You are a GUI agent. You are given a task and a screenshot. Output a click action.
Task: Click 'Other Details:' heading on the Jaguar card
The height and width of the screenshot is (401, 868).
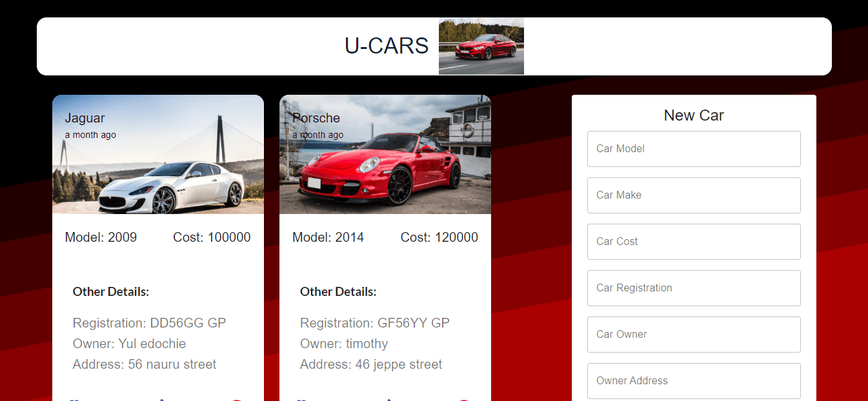(111, 291)
